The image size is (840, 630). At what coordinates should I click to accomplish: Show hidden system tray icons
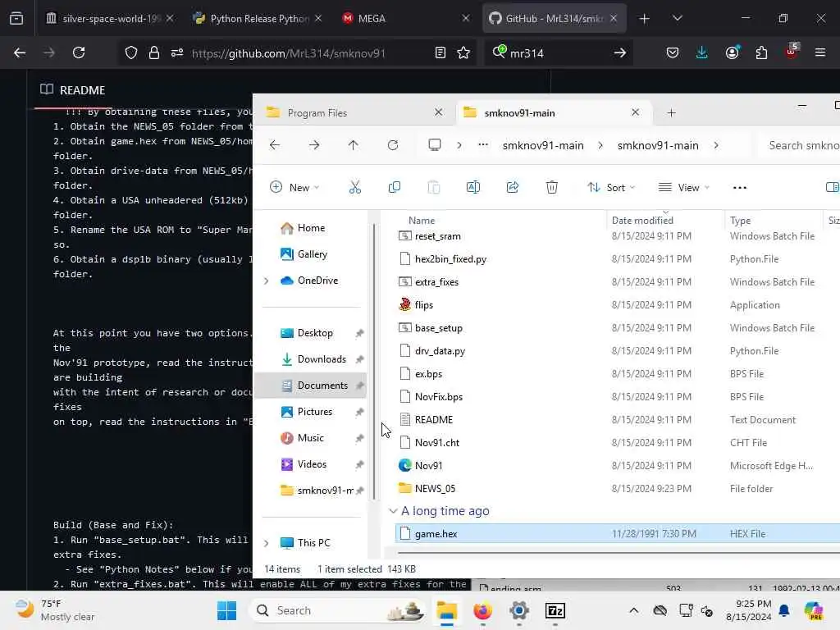pyautogui.click(x=633, y=610)
